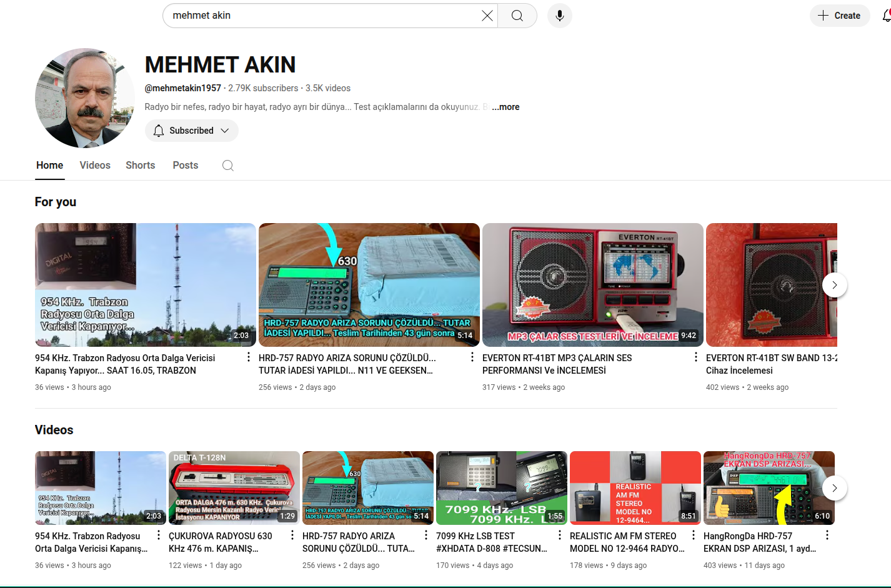Show next videos in For you row
The height and width of the screenshot is (588, 891).
[x=835, y=285]
